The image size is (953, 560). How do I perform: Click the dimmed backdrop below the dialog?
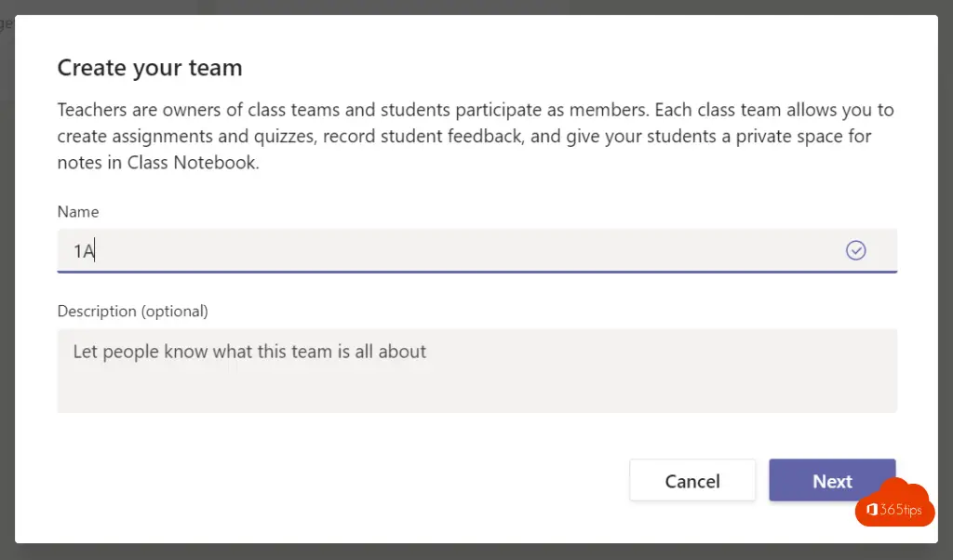(x=476, y=552)
